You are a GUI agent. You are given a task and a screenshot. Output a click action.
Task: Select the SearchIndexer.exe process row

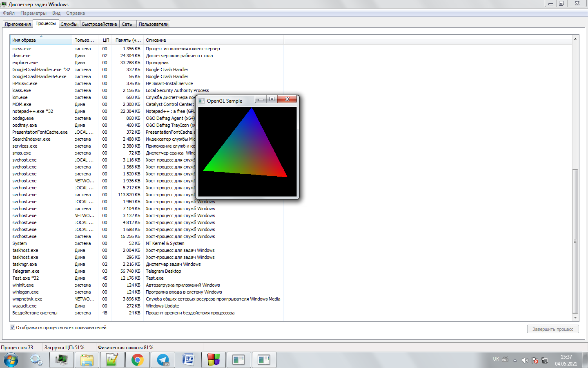point(103,139)
